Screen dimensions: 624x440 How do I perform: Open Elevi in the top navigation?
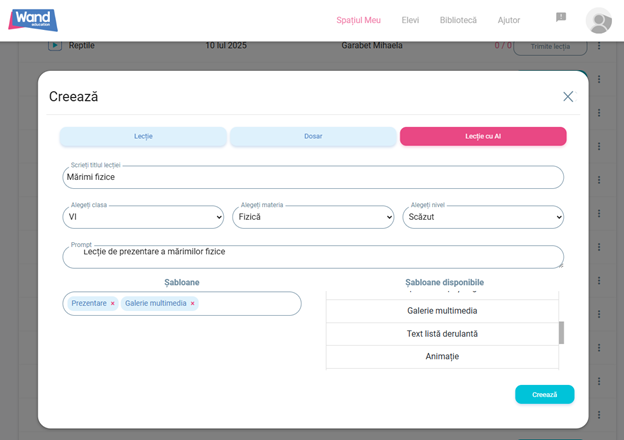pos(410,20)
